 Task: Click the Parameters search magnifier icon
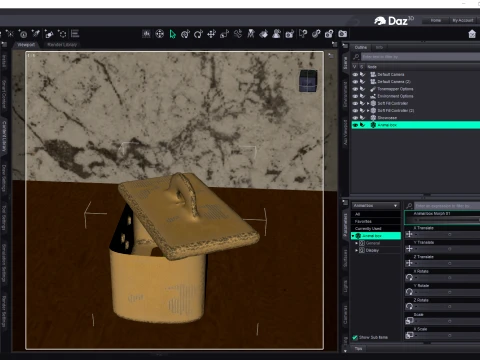click(x=409, y=206)
